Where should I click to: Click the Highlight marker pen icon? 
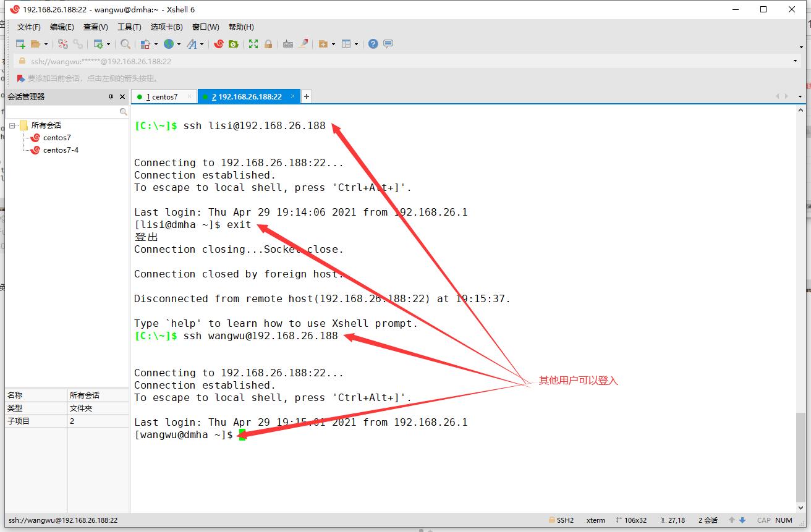pos(304,44)
